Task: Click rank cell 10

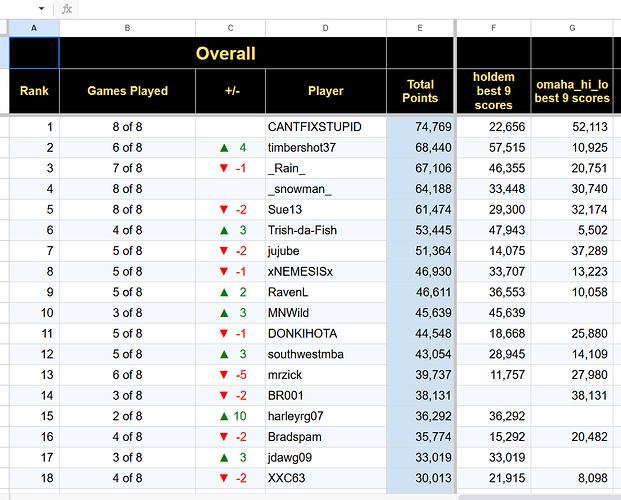Action: click(x=34, y=313)
